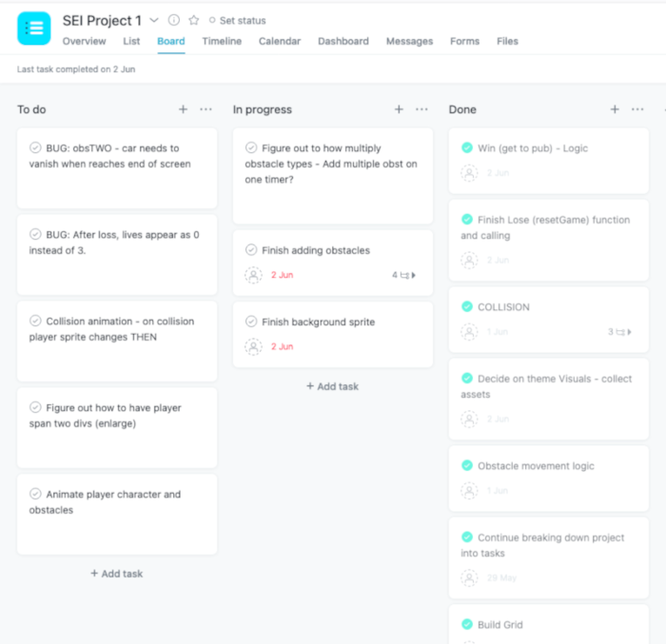Image resolution: width=666 pixels, height=644 pixels.
Task: Open Finish Lose (resetGame) function card
Action: (549, 240)
